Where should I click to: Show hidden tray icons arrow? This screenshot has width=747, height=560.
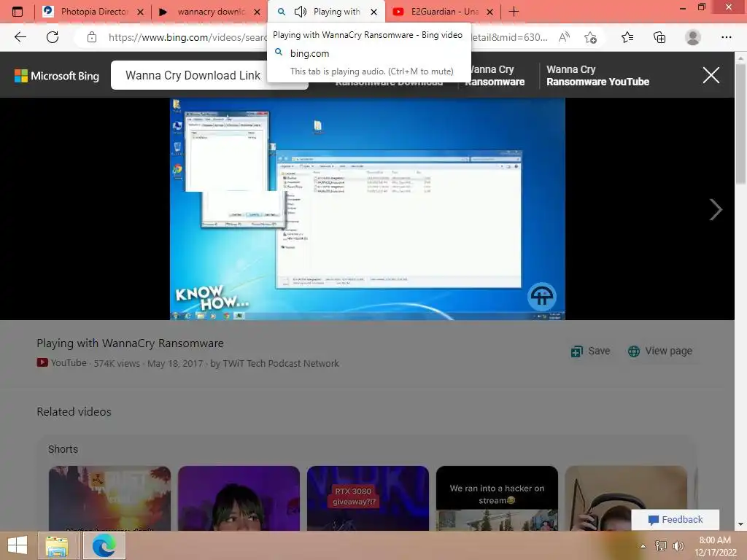pyautogui.click(x=643, y=546)
